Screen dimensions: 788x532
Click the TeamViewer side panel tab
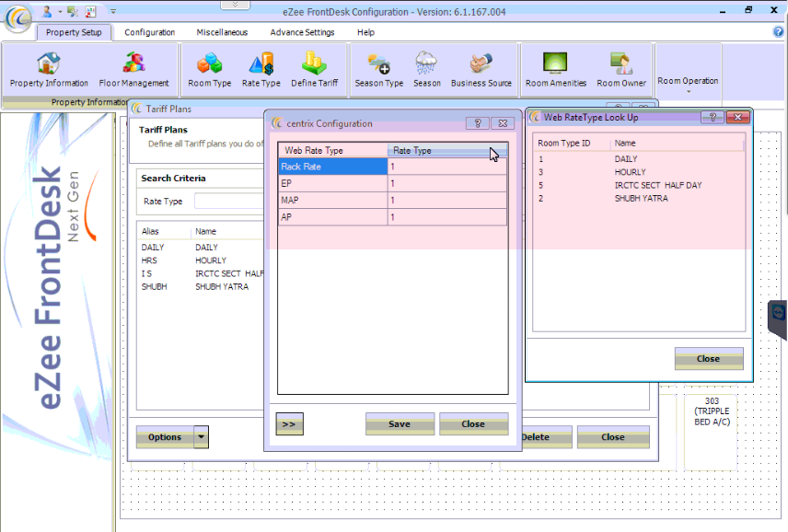pos(778,318)
